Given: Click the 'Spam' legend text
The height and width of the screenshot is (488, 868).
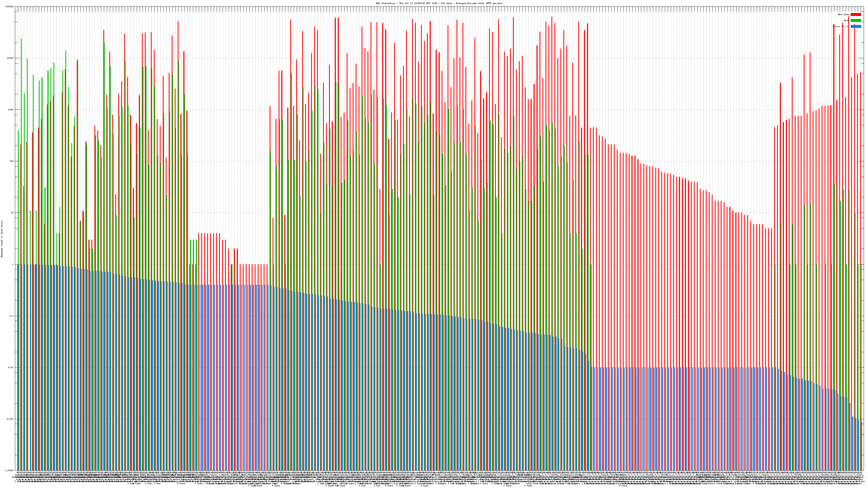Looking at the screenshot, I should (846, 21).
